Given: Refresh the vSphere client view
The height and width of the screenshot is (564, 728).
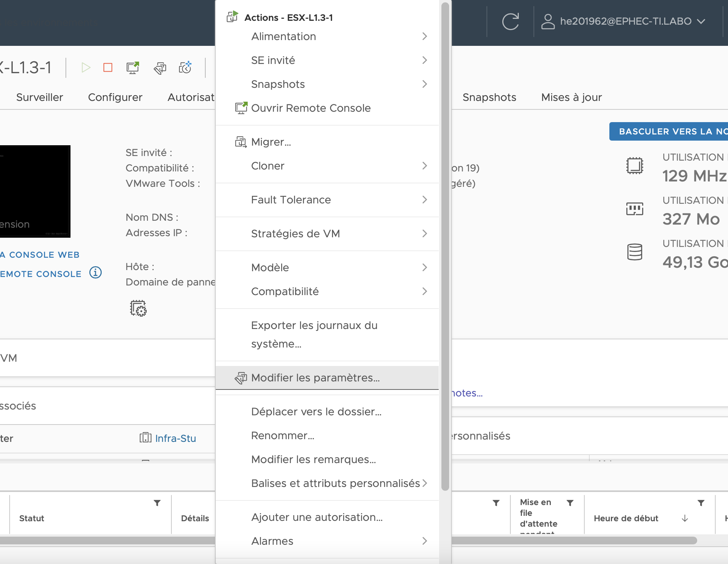Looking at the screenshot, I should 510,21.
